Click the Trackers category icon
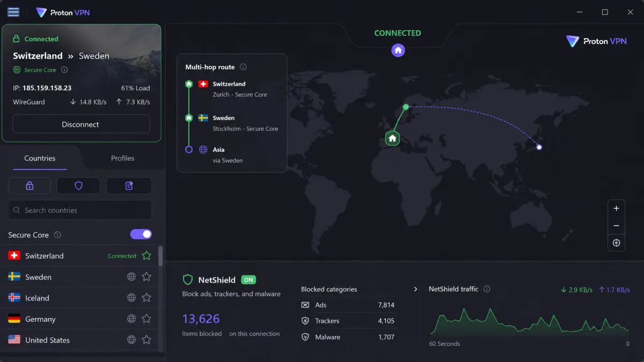Viewport: 644px width, 362px height. (x=305, y=321)
